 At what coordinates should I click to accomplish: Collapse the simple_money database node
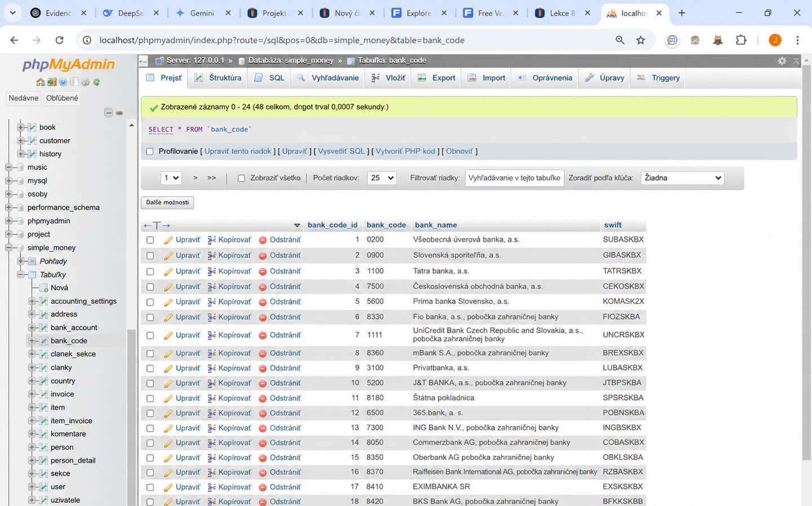pyautogui.click(x=8, y=248)
